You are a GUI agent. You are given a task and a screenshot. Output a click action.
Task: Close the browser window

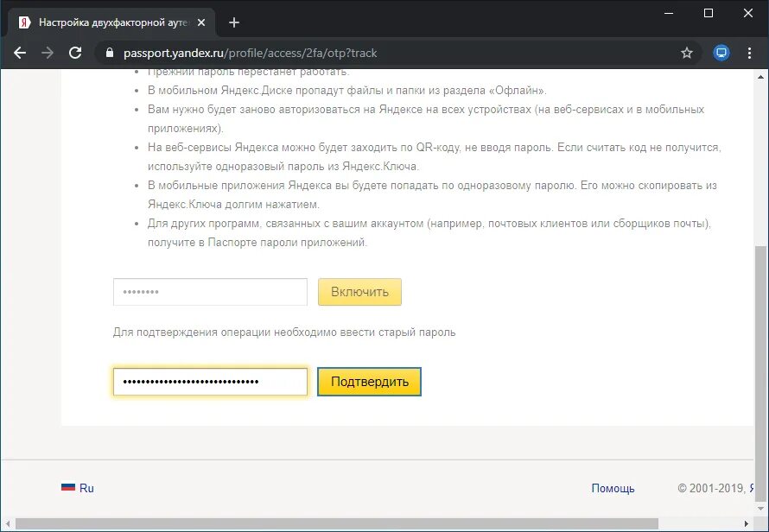748,13
